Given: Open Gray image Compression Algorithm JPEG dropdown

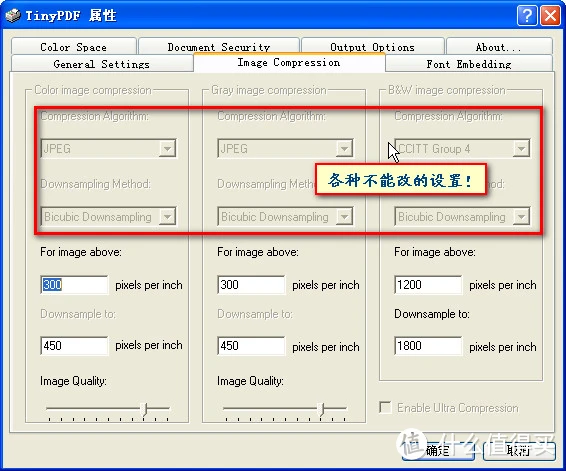Looking at the screenshot, I should tap(285, 148).
